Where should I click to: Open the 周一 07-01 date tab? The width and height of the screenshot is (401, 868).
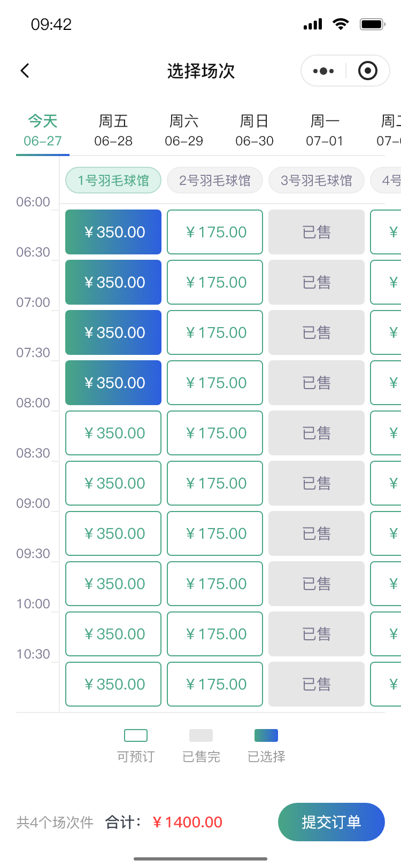[x=325, y=130]
